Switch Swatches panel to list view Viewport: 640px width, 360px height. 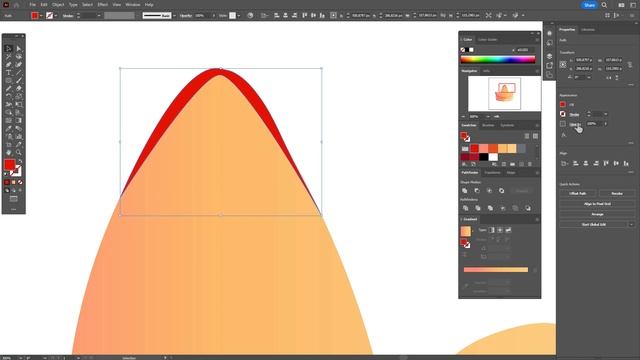pyautogui.click(x=527, y=136)
